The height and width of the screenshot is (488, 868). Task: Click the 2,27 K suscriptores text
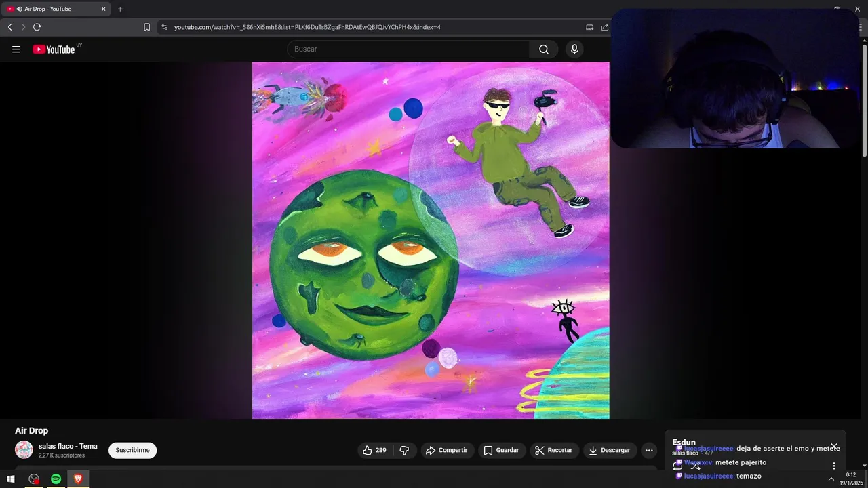pyautogui.click(x=62, y=455)
